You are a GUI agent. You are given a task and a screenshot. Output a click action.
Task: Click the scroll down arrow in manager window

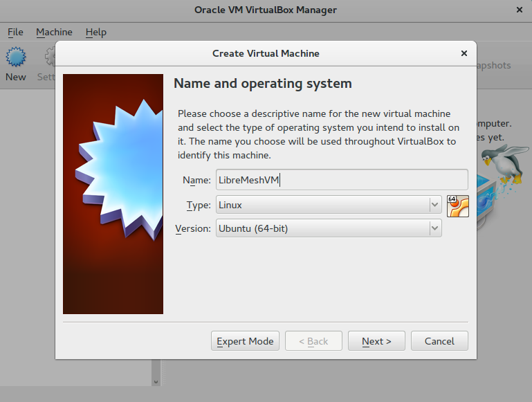[156, 382]
